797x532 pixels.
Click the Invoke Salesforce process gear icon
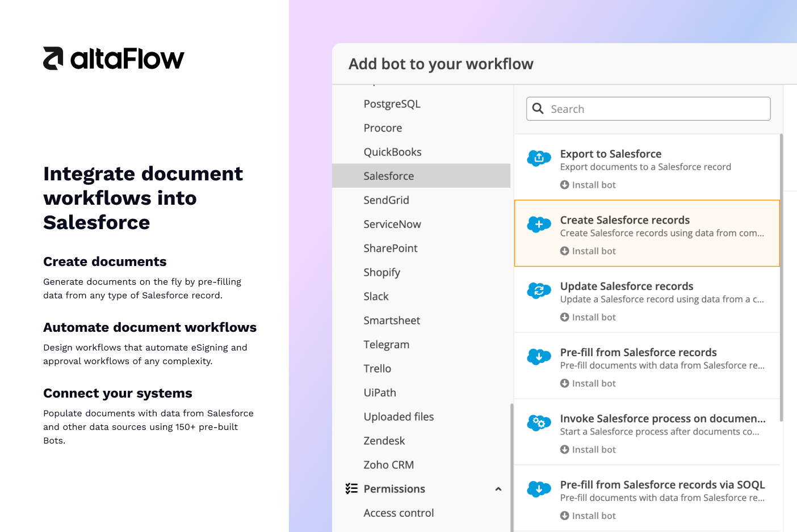click(539, 423)
